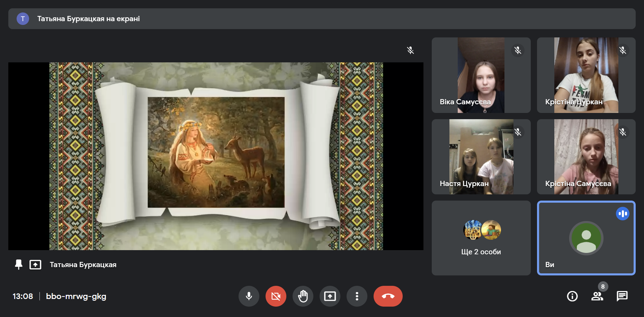Open meeting details info icon
The height and width of the screenshot is (317, 644).
572,296
